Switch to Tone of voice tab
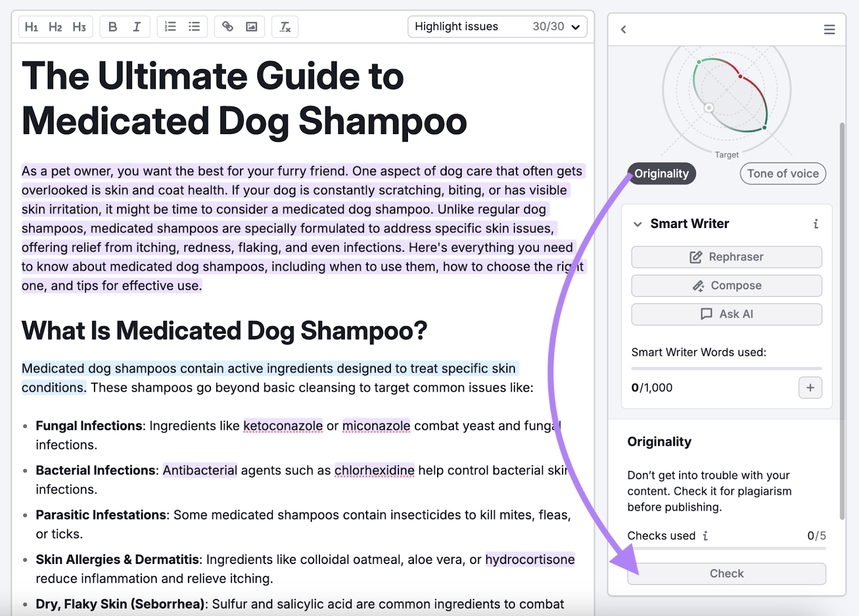This screenshot has width=859, height=616. (x=782, y=174)
